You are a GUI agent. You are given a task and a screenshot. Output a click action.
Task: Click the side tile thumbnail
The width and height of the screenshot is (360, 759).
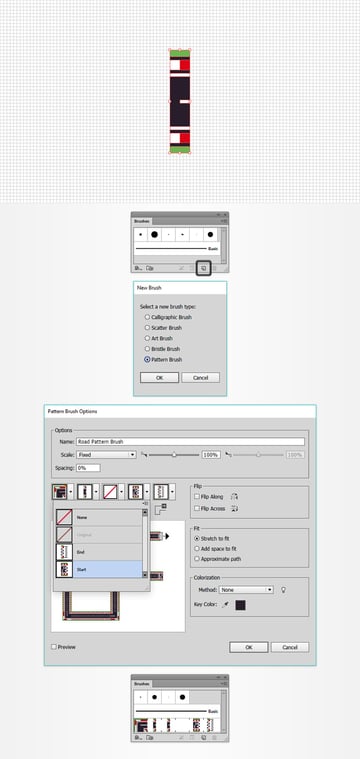[85, 492]
